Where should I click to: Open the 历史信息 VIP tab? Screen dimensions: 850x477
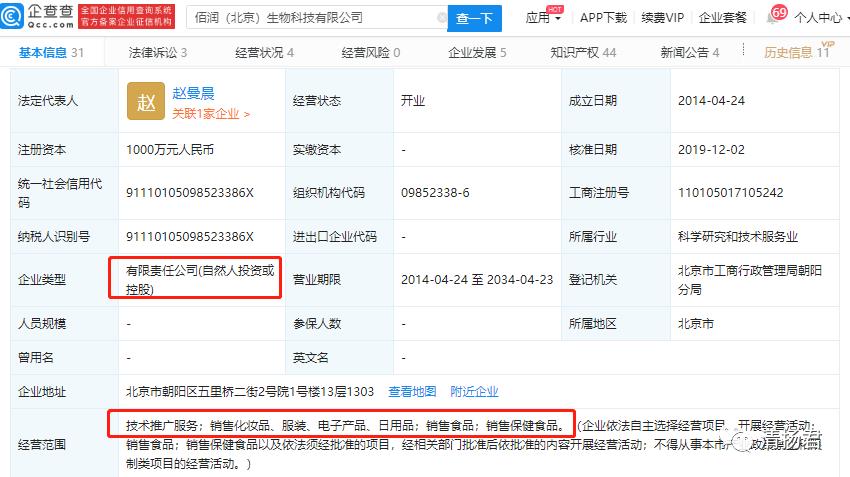pyautogui.click(x=797, y=52)
